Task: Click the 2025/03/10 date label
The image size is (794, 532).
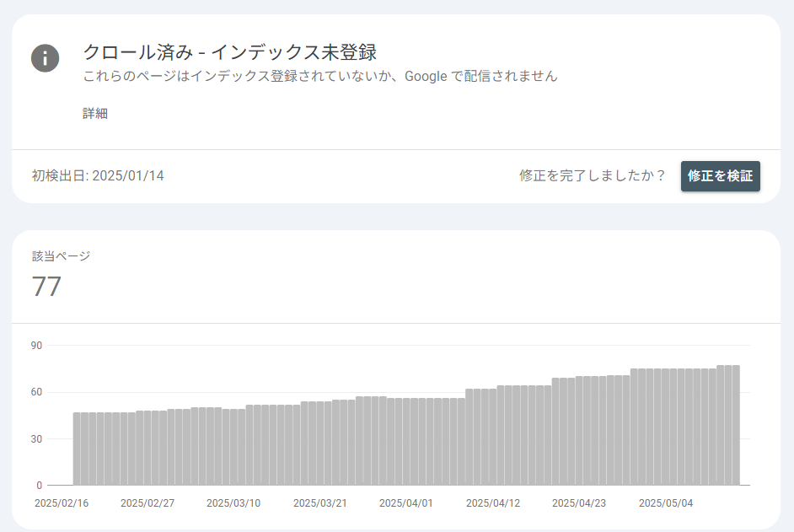Action: click(233, 503)
